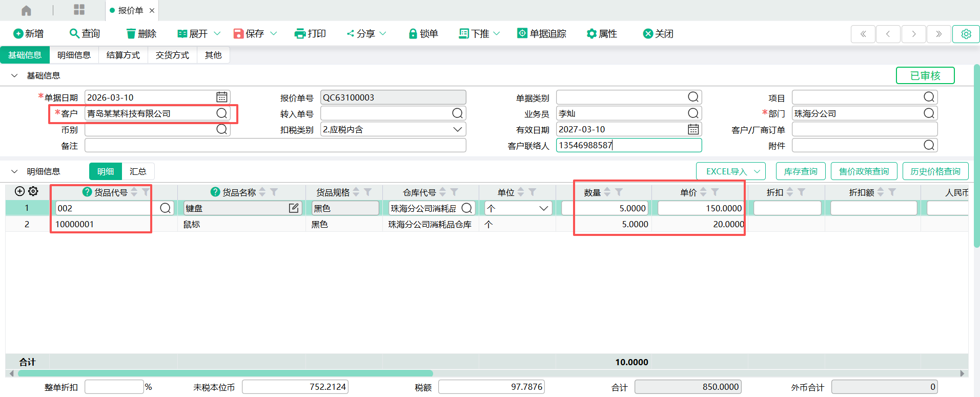The width and height of the screenshot is (980, 397).
Task: Open the apps grid icon
Action: pyautogui.click(x=79, y=10)
